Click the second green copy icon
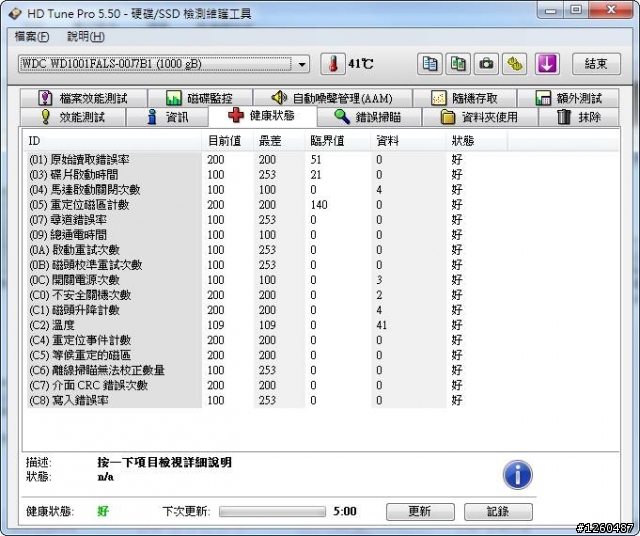Image resolution: width=640 pixels, height=536 pixels. [458, 64]
